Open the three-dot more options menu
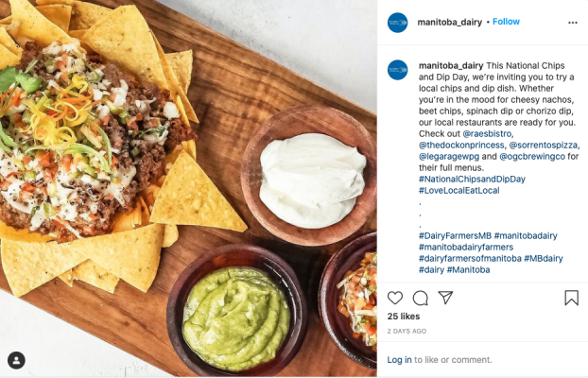Image resolution: width=588 pixels, height=378 pixels. click(x=573, y=23)
